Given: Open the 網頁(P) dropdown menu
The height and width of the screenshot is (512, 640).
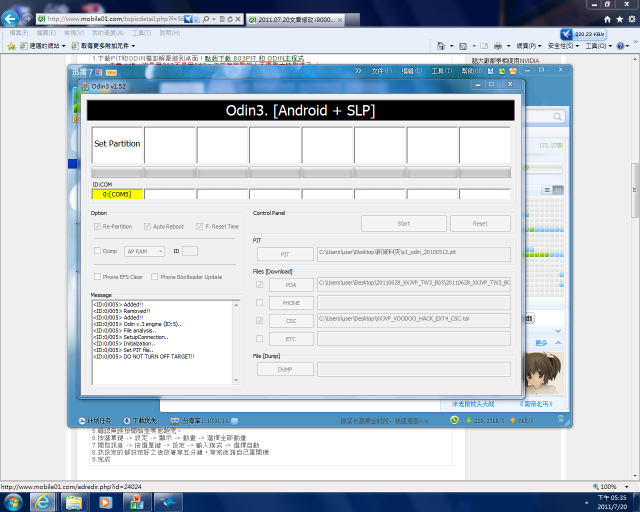Looking at the screenshot, I should 529,46.
